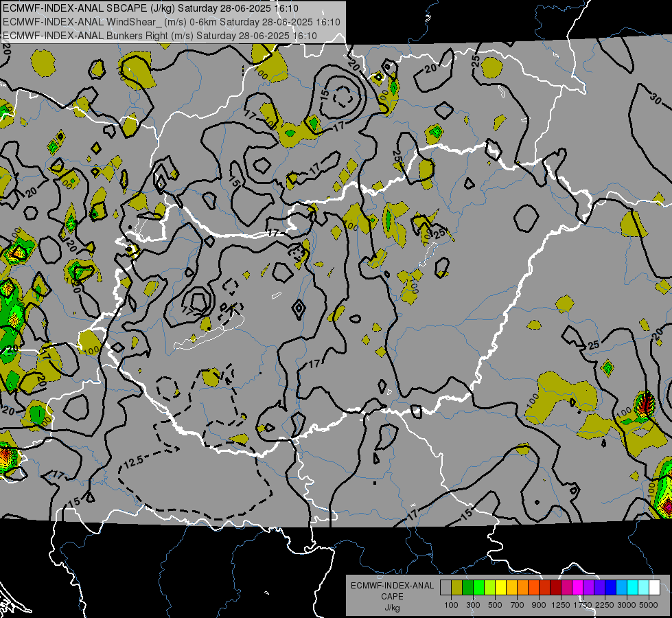
Task: Pick the white legend swatch above 5000
Action: click(x=655, y=588)
